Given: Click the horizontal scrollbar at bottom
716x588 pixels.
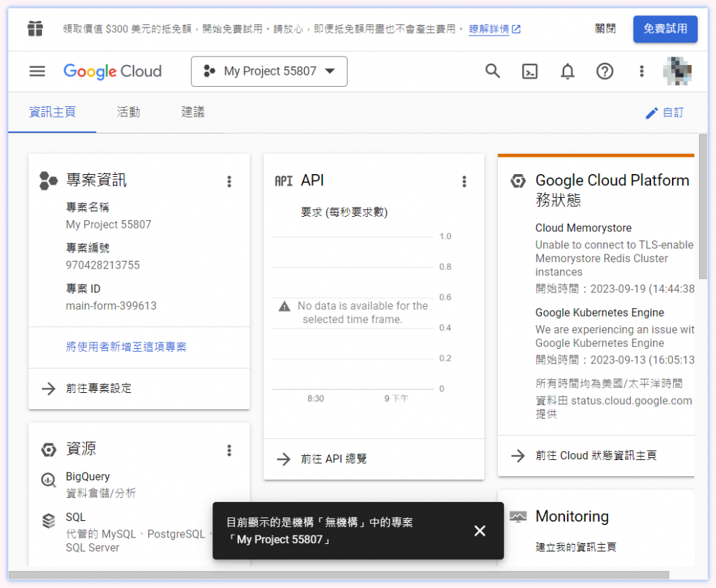Looking at the screenshot, I should [339, 575].
